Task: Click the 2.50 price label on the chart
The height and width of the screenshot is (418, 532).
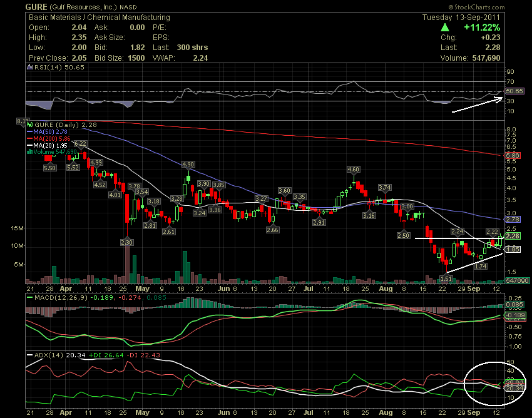Action: pos(404,235)
